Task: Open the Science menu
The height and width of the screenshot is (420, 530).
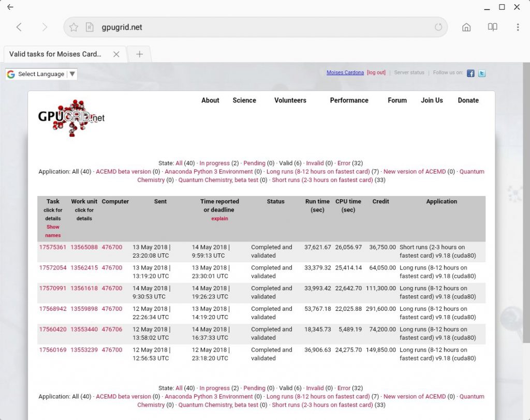Action: tap(244, 100)
